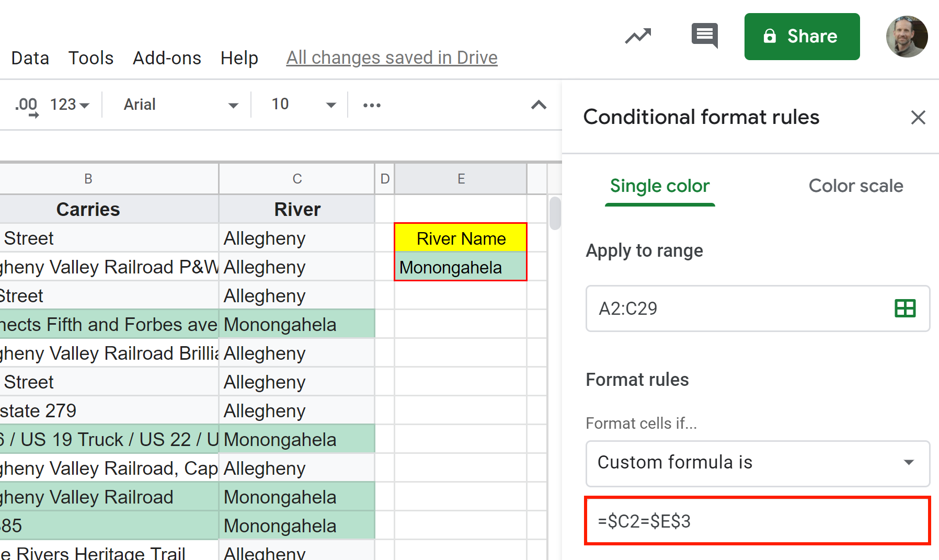Open the Custom formula is dropdown
Screen dimensions: 939x560
tap(758, 463)
